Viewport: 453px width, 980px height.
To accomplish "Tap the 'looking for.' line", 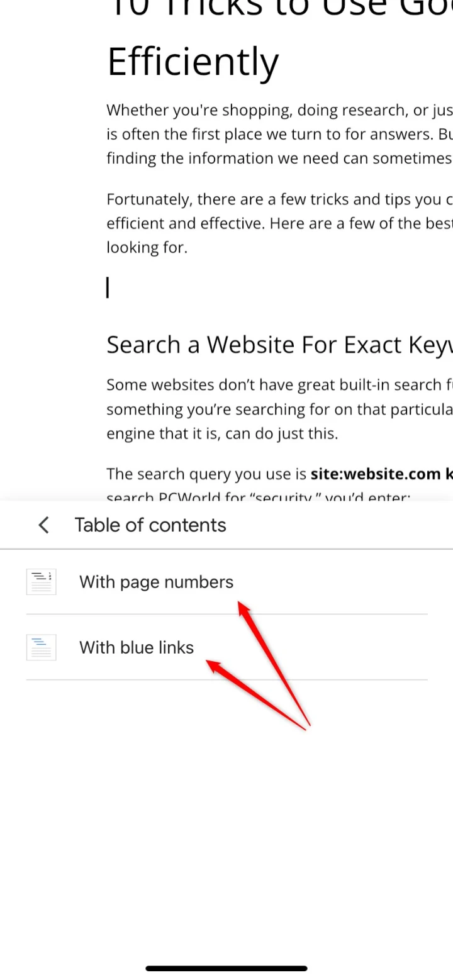I will [147, 247].
